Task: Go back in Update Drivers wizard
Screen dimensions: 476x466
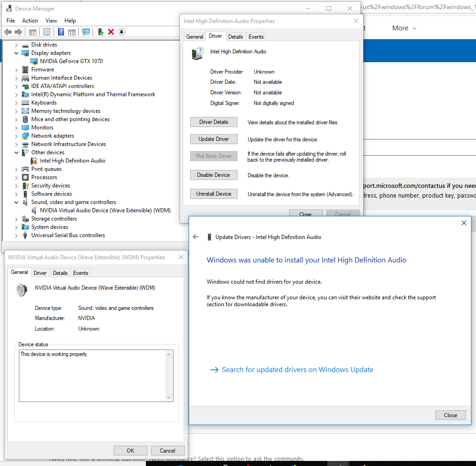Action: pyautogui.click(x=196, y=237)
